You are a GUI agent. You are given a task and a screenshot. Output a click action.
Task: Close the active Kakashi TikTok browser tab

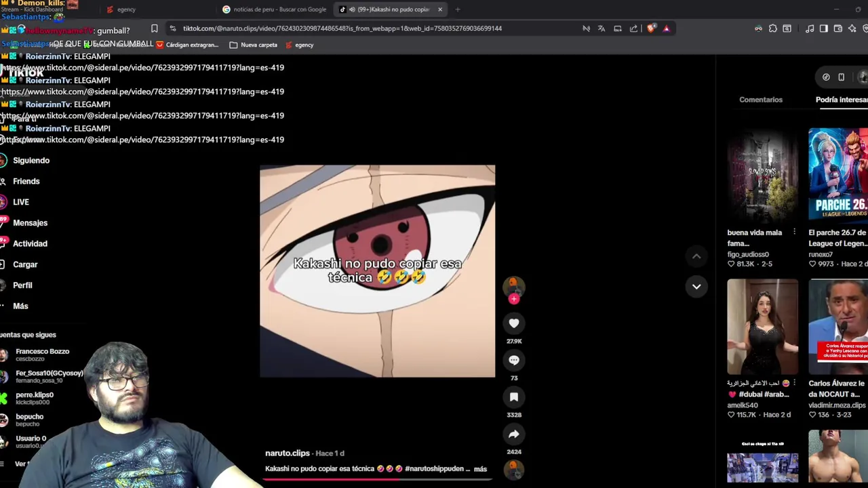click(440, 9)
